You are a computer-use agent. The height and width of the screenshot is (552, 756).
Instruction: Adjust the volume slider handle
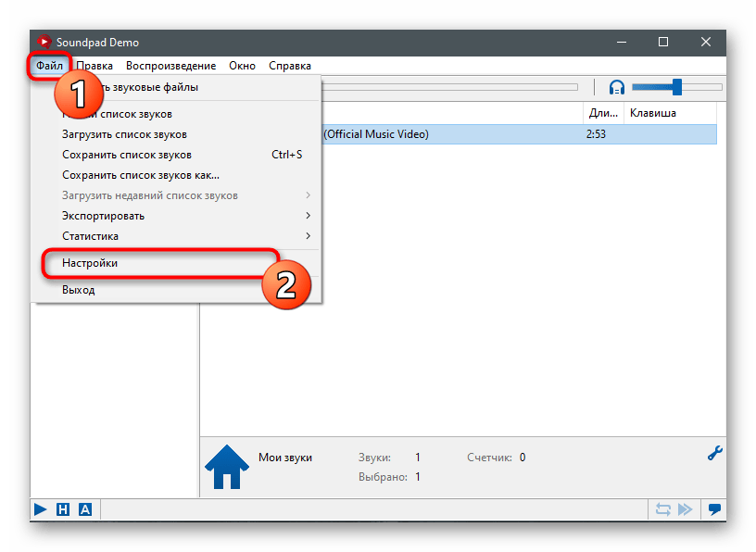tap(677, 87)
